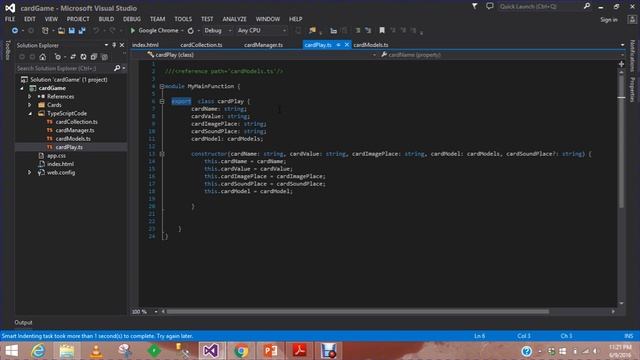This screenshot has width=640, height=360.
Task: Collapse the module MyMainFunction code block
Action: [x=162, y=86]
